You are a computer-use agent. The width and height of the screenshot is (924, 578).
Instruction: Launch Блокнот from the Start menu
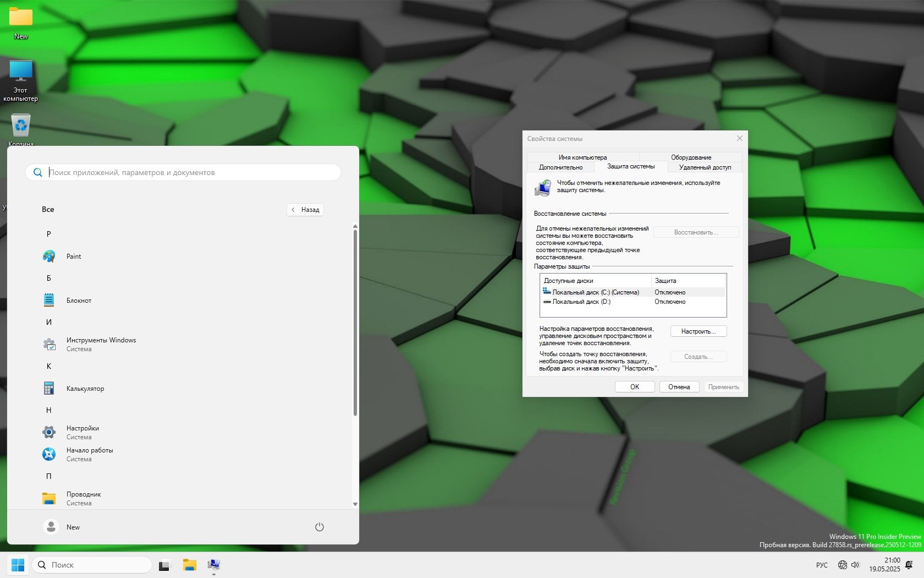[79, 301]
